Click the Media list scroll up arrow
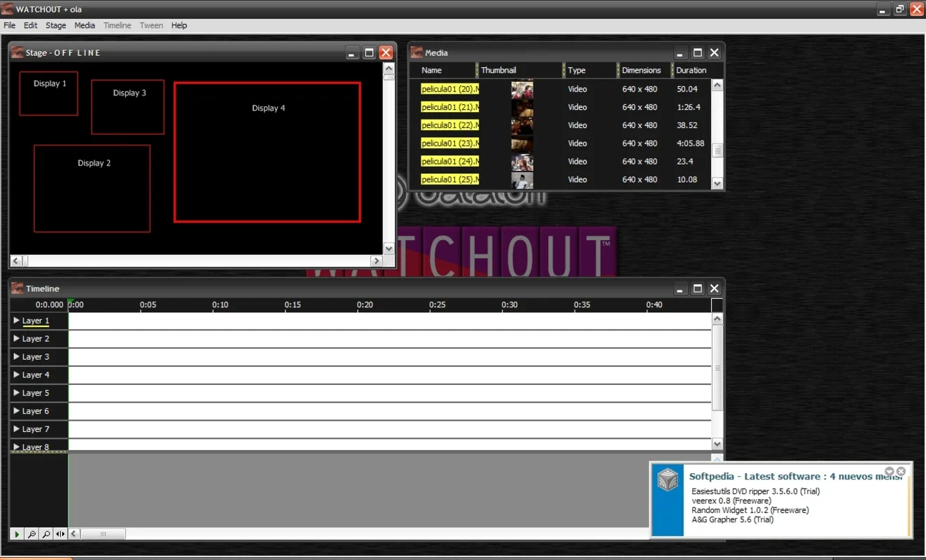 click(717, 85)
